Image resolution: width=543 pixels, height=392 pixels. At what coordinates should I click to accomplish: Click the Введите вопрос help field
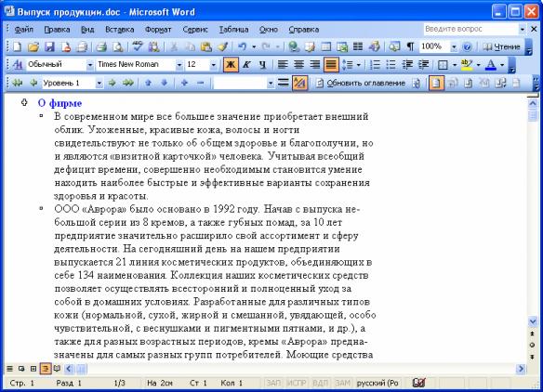470,29
